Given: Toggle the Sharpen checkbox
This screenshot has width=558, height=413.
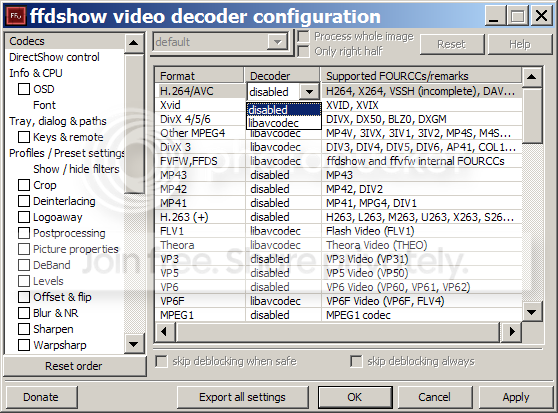Looking at the screenshot, I should pyautogui.click(x=24, y=329).
